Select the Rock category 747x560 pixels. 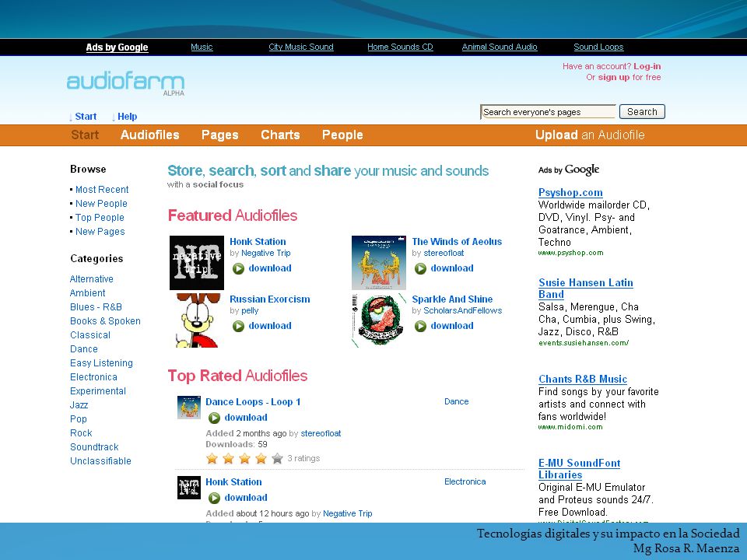pyautogui.click(x=81, y=433)
